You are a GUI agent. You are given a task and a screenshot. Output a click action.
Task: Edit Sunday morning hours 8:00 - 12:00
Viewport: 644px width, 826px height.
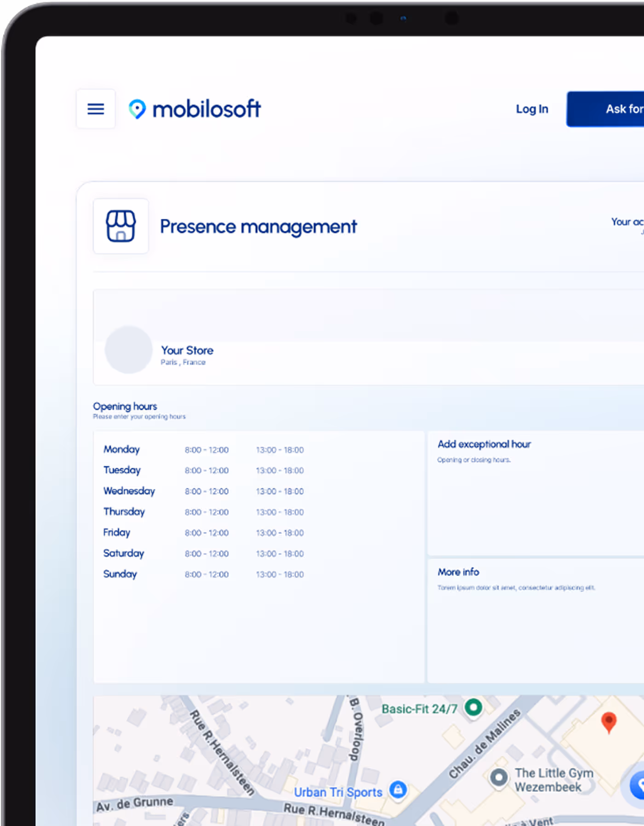207,574
